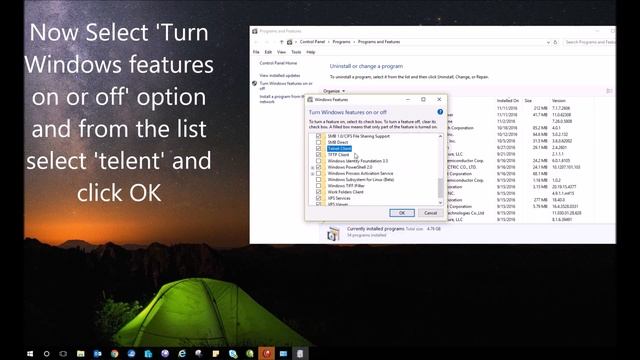The image size is (640, 360).
Task: Select the Telnet Client list item
Action: 339,149
